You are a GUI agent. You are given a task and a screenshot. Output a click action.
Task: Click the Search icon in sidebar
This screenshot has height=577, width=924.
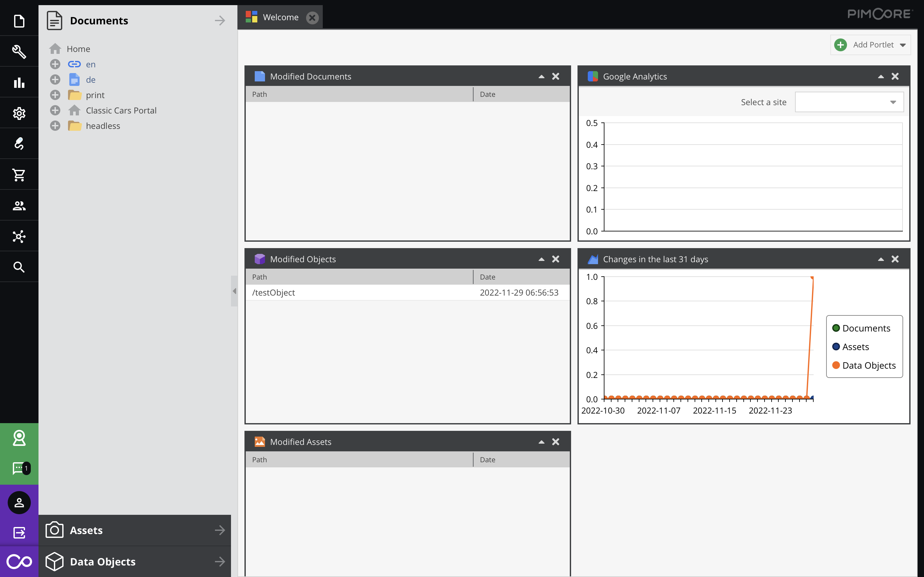coord(19,267)
